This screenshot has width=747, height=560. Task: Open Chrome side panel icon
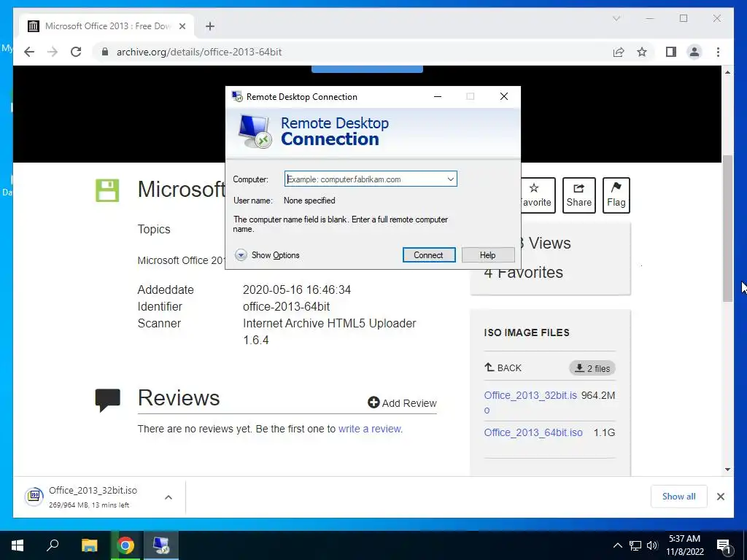[671, 52]
